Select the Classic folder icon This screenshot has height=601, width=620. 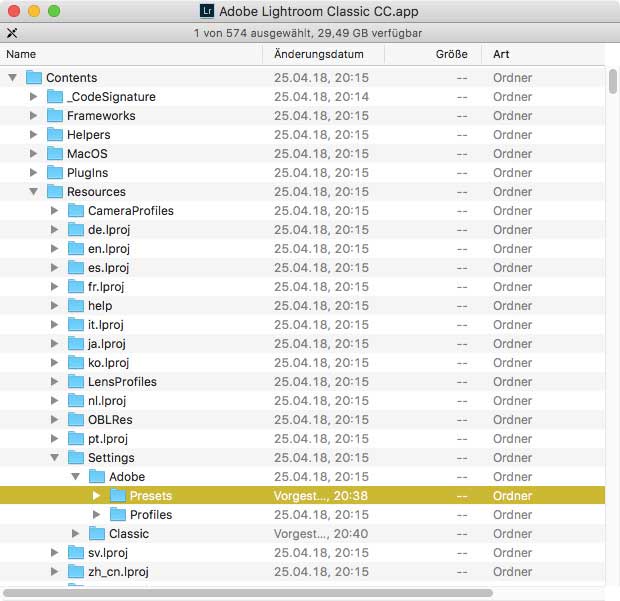coord(96,533)
